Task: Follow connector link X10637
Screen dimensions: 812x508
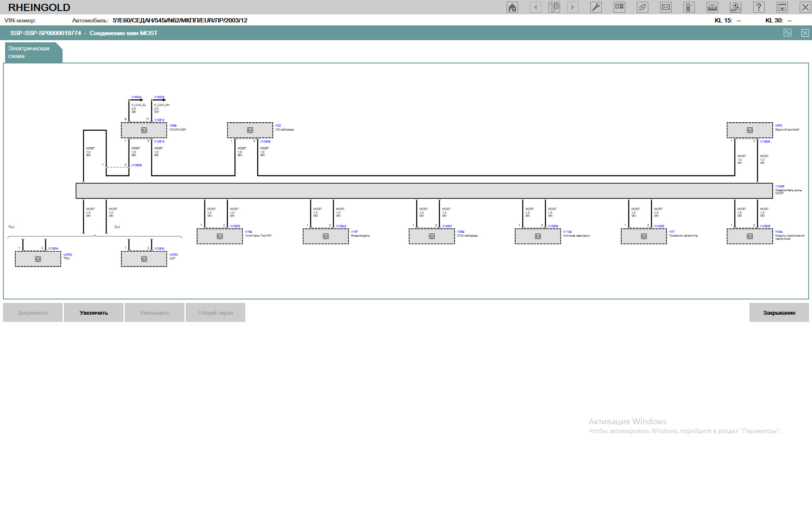Action: coord(447,226)
